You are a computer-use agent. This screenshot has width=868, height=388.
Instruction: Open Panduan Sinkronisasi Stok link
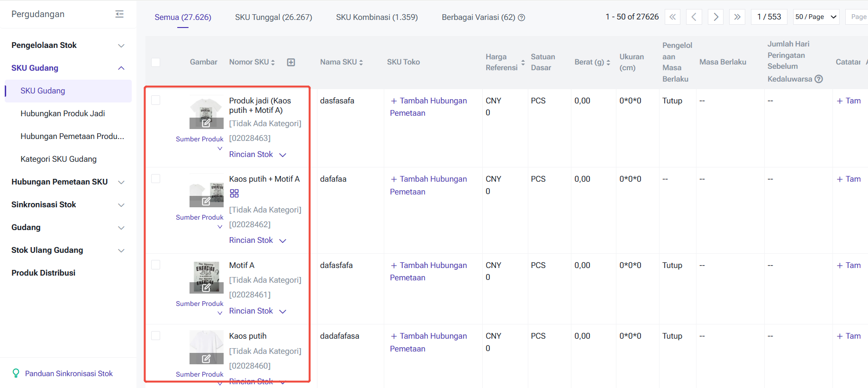(x=69, y=374)
